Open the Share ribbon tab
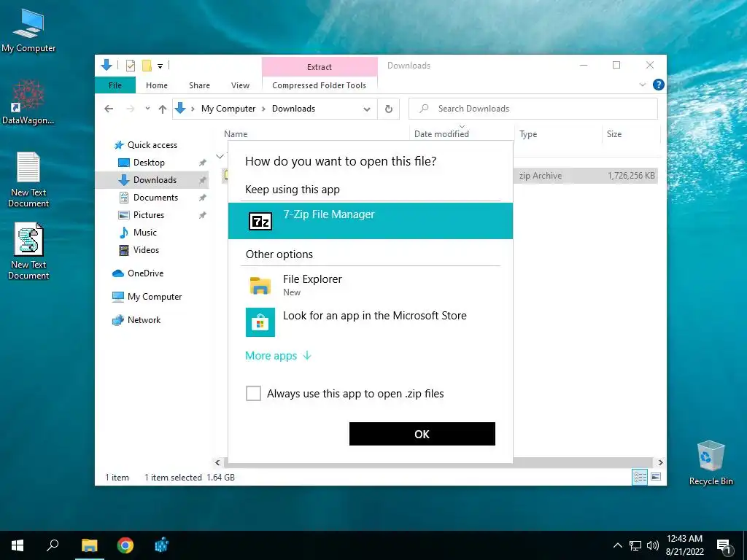The width and height of the screenshot is (747, 560). pos(199,85)
